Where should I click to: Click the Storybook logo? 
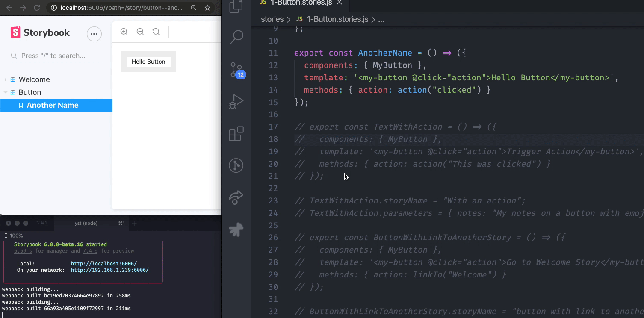40,33
